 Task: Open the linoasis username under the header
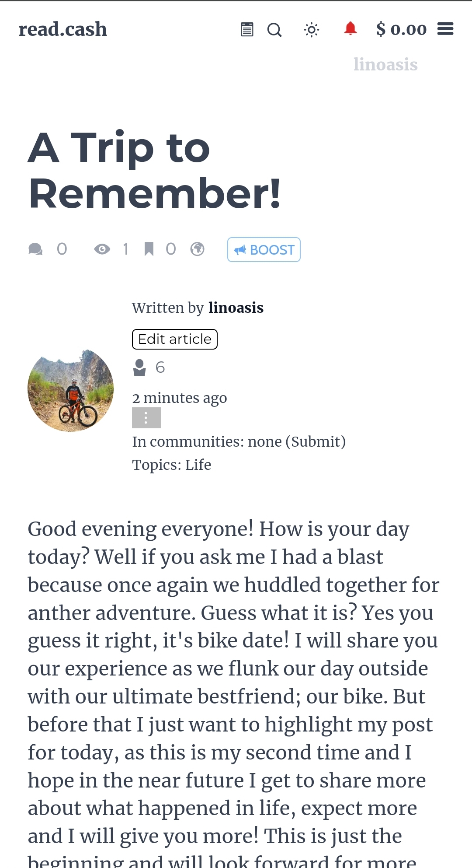pos(385,64)
